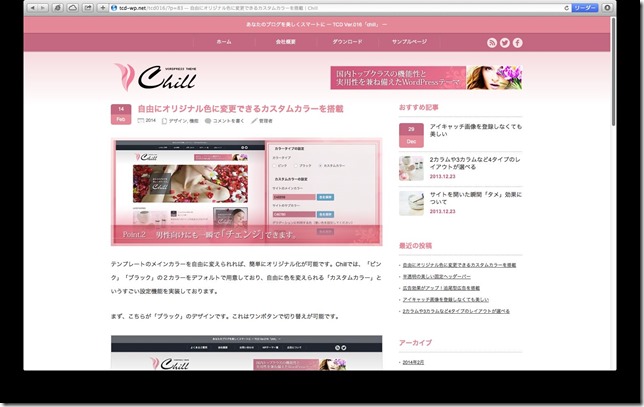Screen dimensions: 644x407
Task: Click the vertical scrollbar thumb of the page
Action: pos(613,72)
